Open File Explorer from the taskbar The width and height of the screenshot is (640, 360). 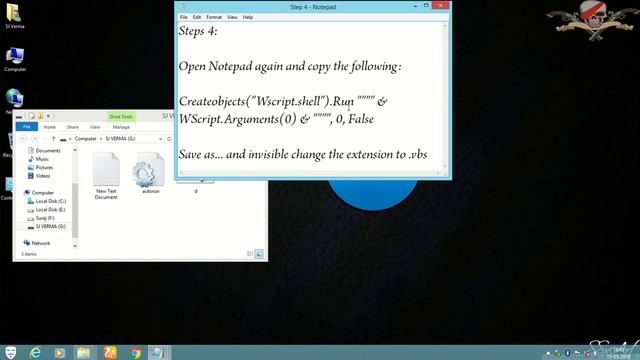pyautogui.click(x=84, y=353)
